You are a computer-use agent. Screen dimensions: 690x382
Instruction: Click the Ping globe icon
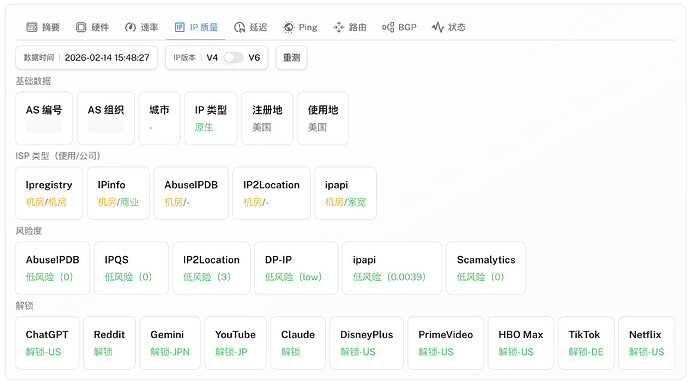pyautogui.click(x=289, y=27)
